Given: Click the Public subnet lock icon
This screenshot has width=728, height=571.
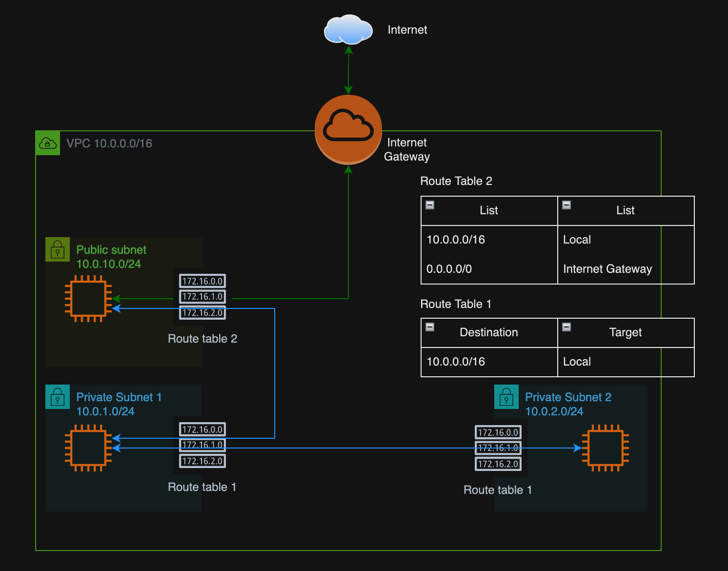Looking at the screenshot, I should click(58, 250).
